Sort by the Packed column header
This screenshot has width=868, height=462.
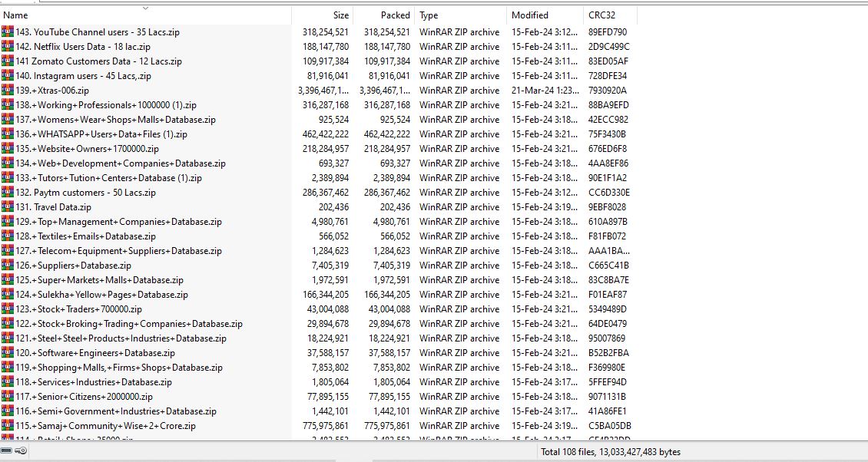[x=395, y=15]
